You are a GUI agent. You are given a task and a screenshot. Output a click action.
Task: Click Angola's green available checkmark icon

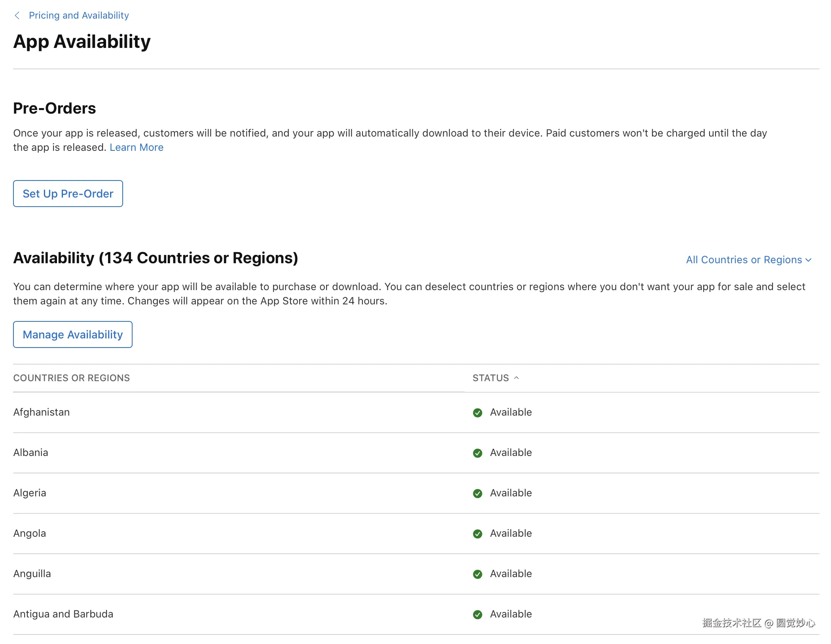[x=478, y=534]
